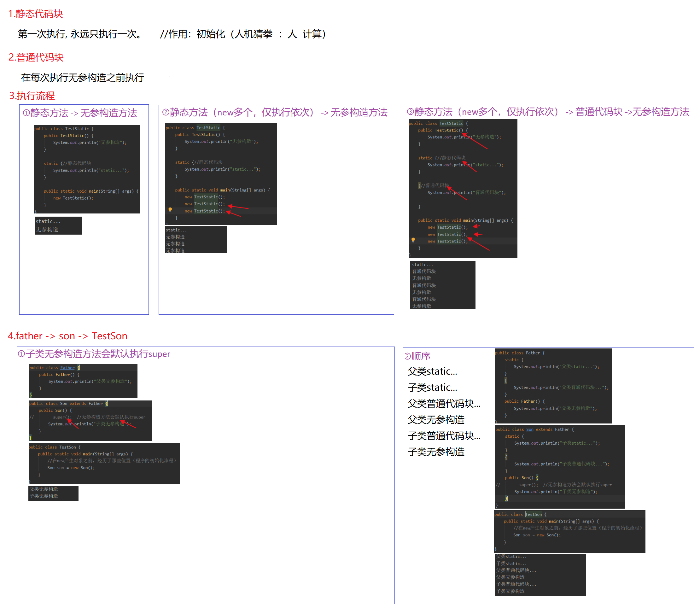This screenshot has height=613, width=700.
Task: Open the seven-line console output in box ③
Action: 442,285
